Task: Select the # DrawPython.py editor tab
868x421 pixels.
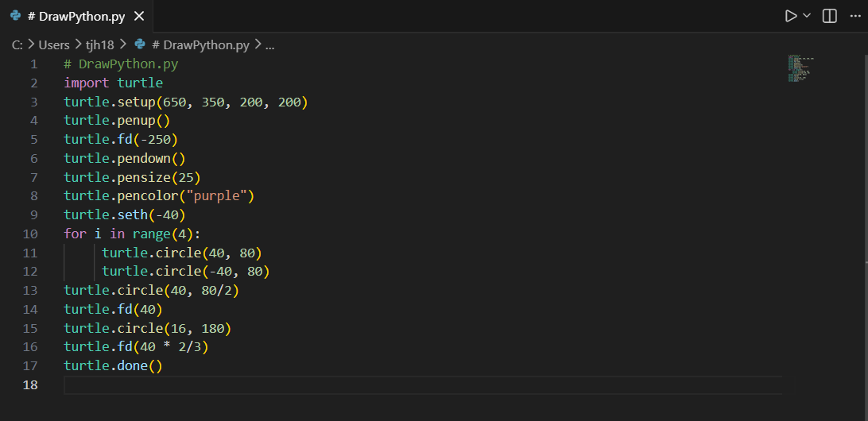Action: (x=76, y=16)
